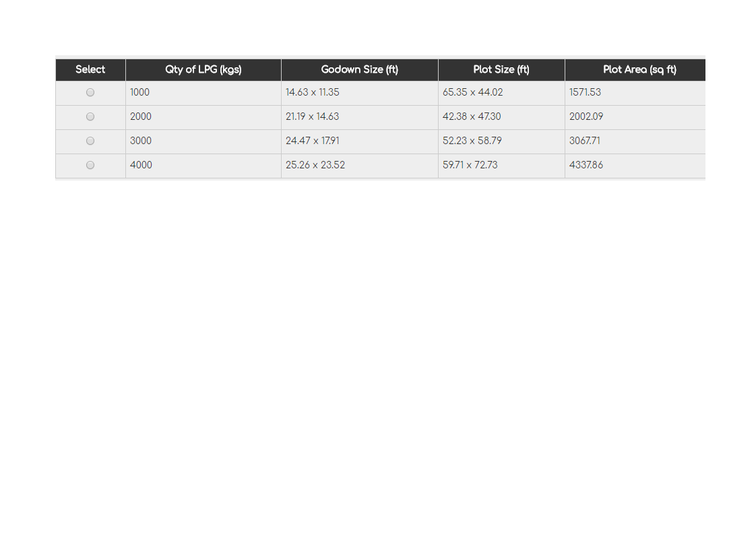Click plot area 4337.86 cell
The image size is (756, 534).
(635, 166)
